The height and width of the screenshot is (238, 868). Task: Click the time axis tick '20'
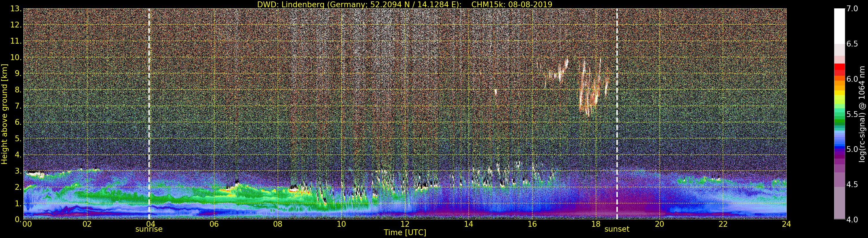[x=659, y=224]
